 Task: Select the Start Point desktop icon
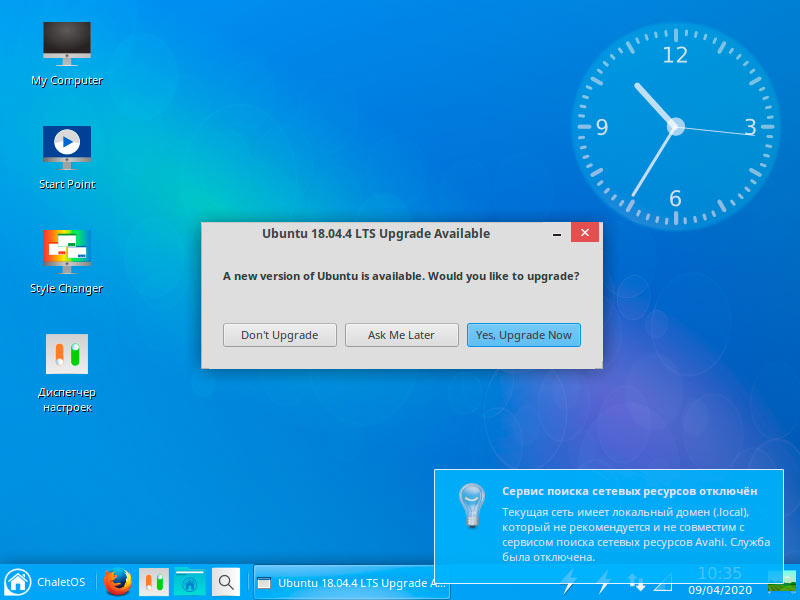[x=67, y=158]
